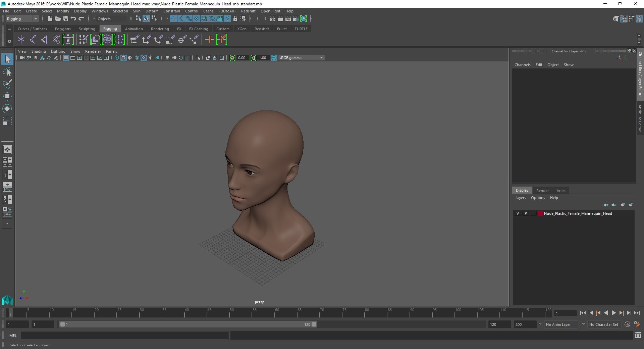Click the range slider bar handle at 120

click(x=314, y=325)
